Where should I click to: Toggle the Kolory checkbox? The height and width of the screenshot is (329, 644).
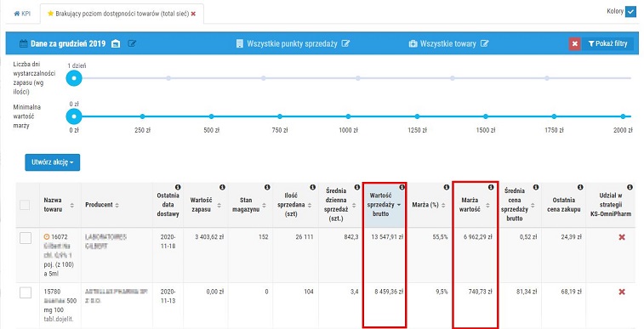630,12
